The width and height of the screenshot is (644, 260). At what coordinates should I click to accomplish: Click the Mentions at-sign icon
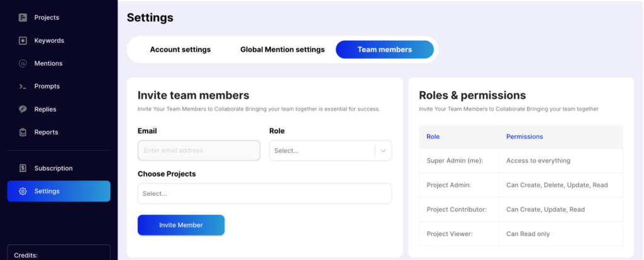pos(23,63)
